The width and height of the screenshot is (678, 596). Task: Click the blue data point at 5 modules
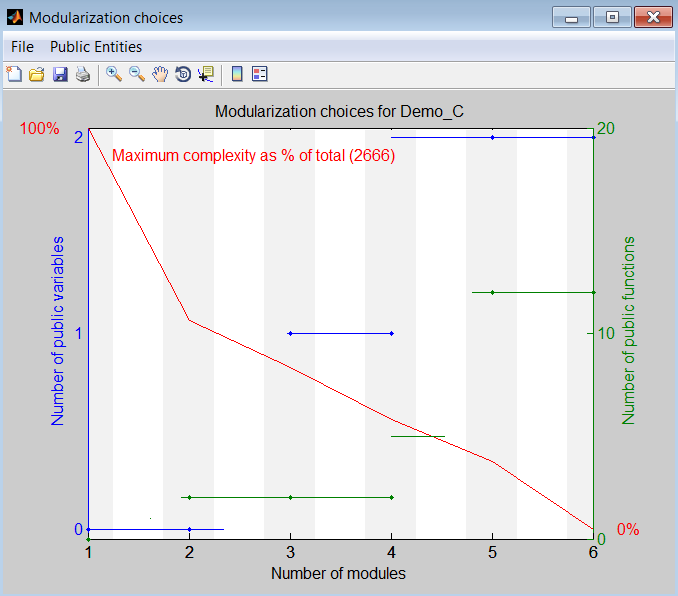[493, 138]
